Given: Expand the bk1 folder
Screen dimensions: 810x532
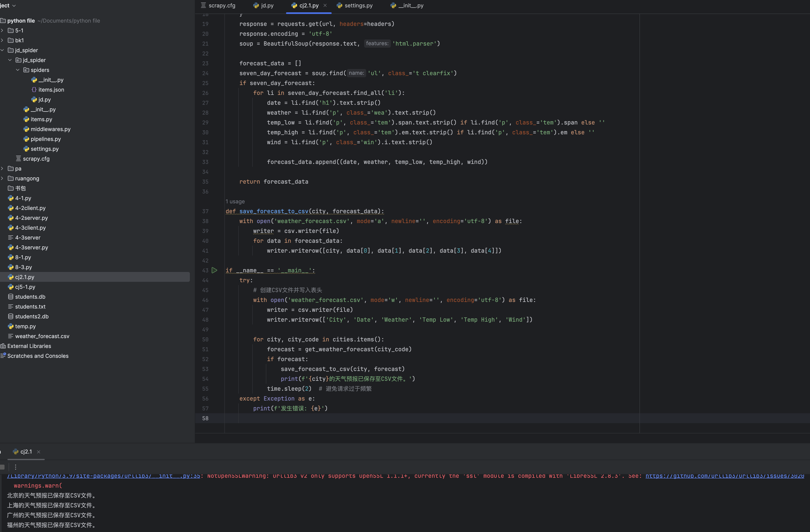Looking at the screenshot, I should tap(2, 40).
